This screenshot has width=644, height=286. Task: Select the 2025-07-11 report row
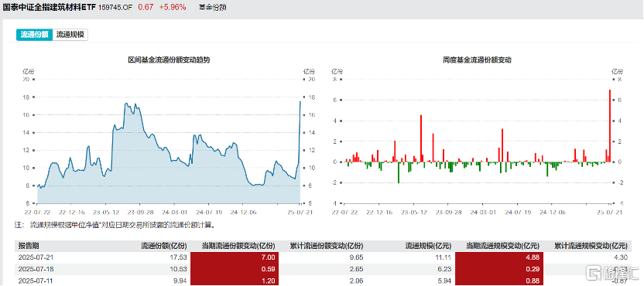(322, 280)
